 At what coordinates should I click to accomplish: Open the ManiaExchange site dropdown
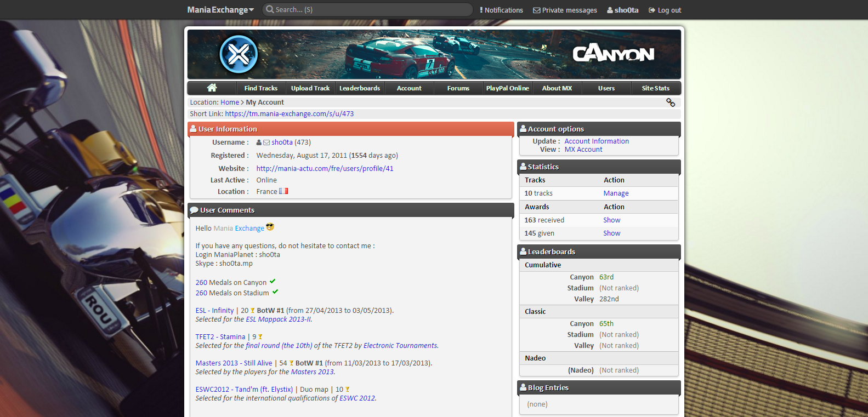[x=220, y=10]
